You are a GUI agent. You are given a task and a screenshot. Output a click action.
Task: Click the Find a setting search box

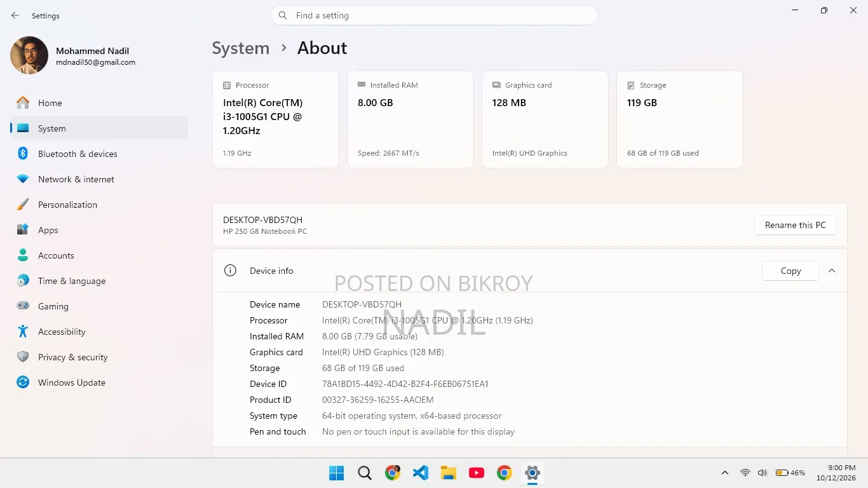pos(434,15)
